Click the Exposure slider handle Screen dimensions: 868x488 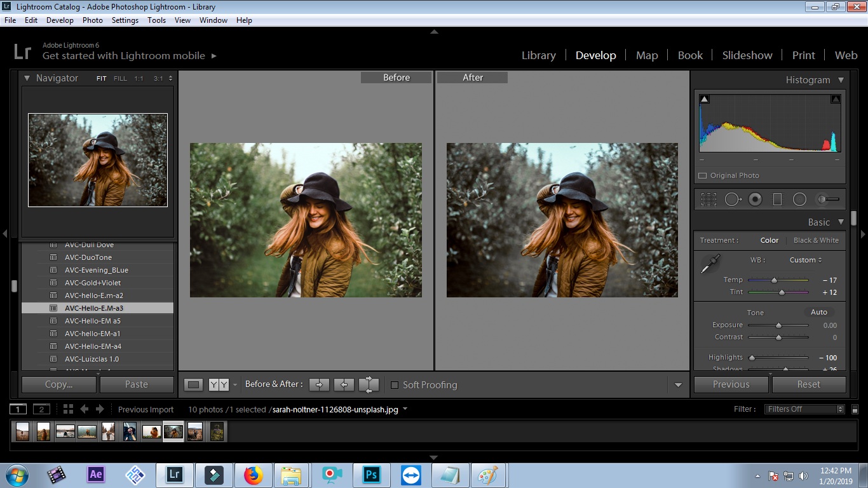[x=778, y=325]
